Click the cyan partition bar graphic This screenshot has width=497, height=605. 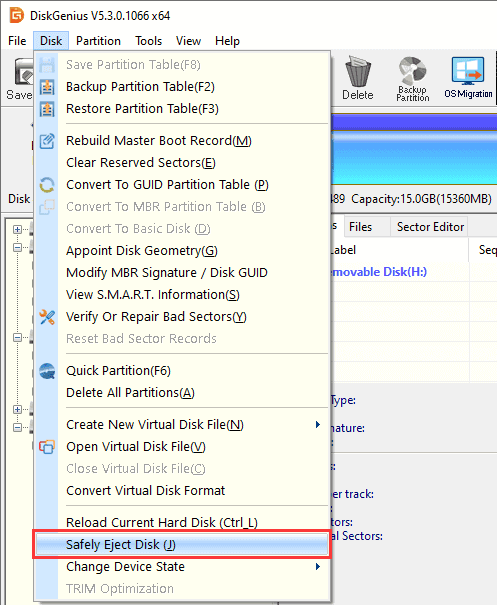tap(414, 158)
